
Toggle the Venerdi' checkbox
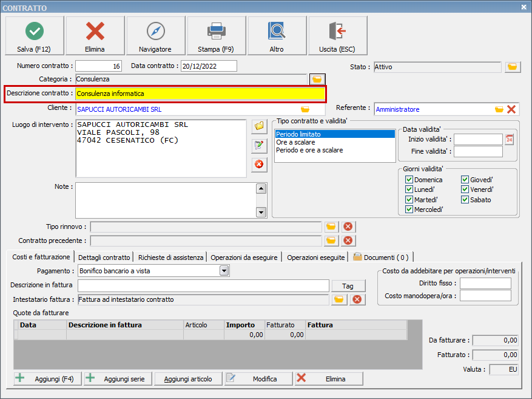[465, 189]
